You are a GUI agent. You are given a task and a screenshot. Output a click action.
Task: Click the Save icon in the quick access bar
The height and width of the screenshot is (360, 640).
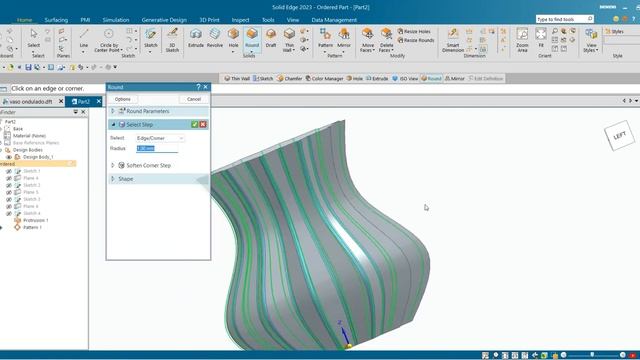pos(28,67)
